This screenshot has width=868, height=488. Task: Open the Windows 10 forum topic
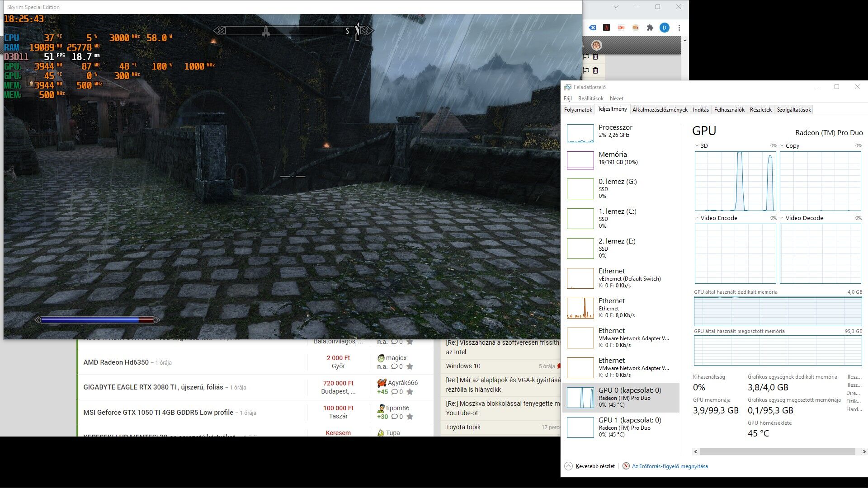tap(463, 366)
